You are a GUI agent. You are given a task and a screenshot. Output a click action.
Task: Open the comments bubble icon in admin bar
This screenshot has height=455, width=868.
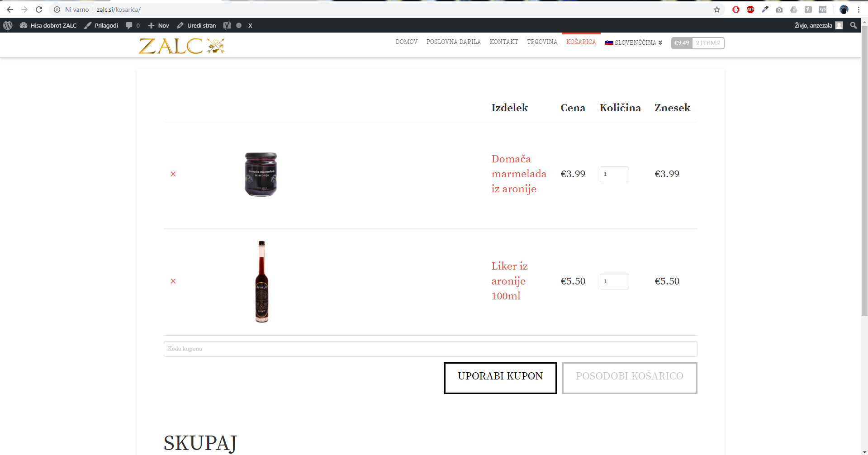coord(129,25)
